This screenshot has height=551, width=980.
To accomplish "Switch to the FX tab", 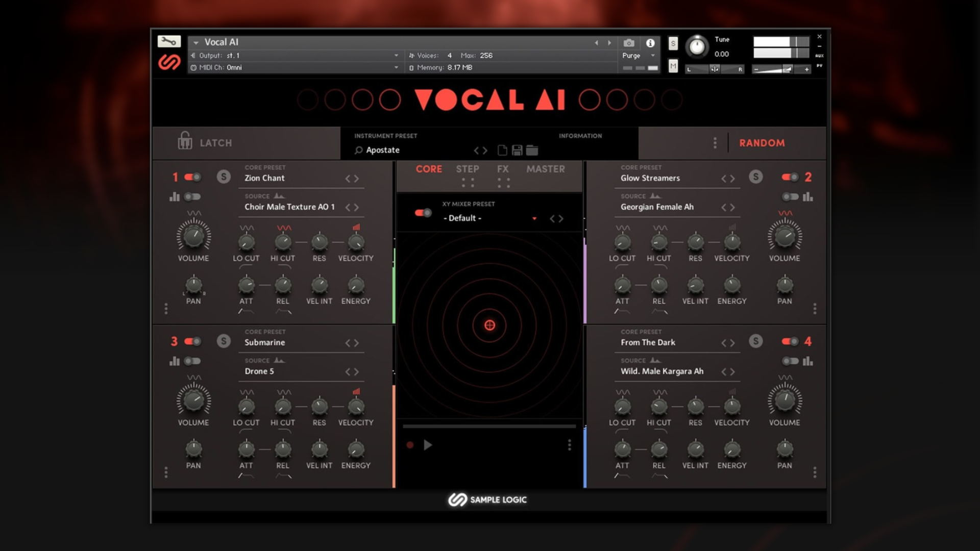I will point(503,169).
